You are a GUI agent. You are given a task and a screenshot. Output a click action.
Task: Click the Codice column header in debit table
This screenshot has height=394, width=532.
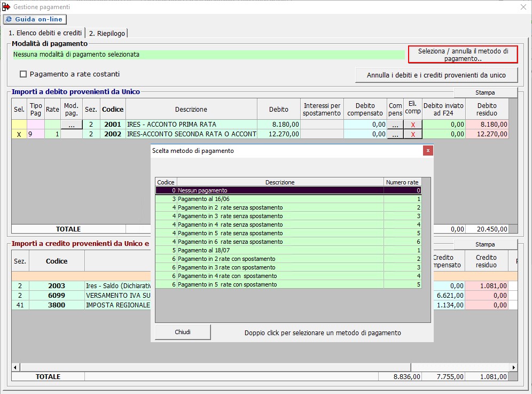[x=113, y=109]
